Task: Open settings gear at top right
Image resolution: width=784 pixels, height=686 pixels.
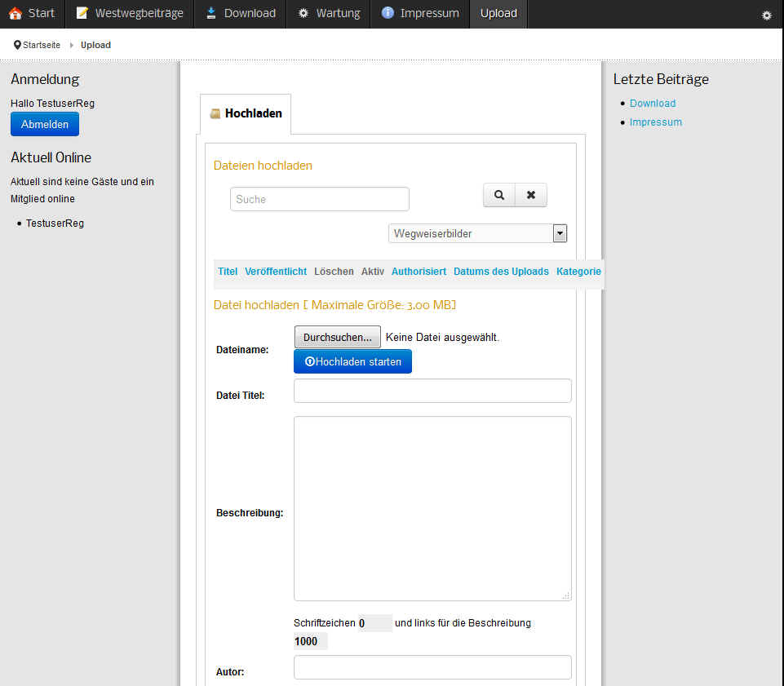Action: [766, 15]
